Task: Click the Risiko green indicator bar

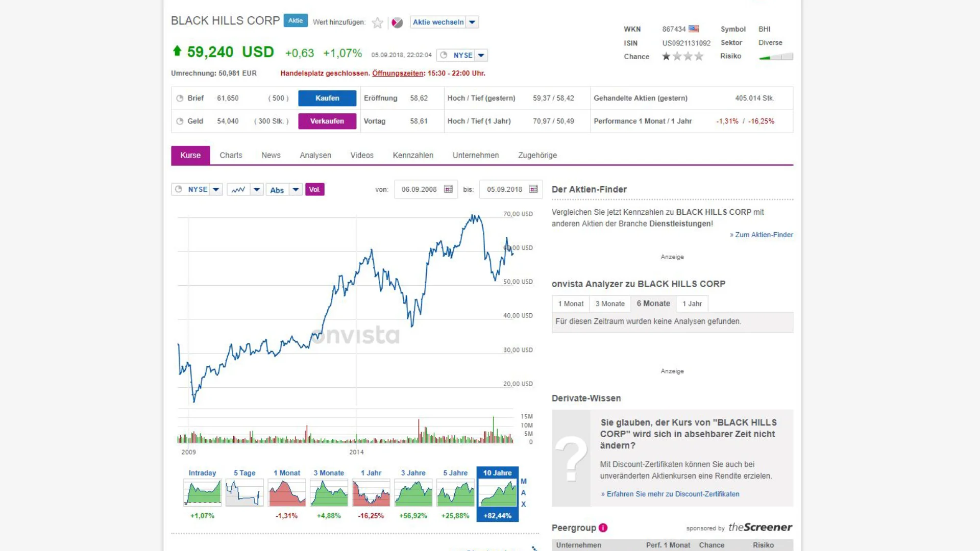Action: tap(776, 57)
